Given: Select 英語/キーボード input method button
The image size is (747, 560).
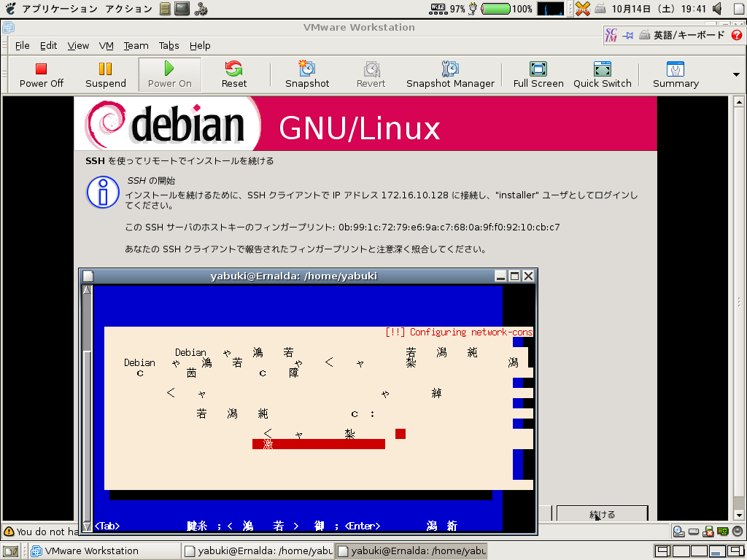Looking at the screenshot, I should 682,35.
